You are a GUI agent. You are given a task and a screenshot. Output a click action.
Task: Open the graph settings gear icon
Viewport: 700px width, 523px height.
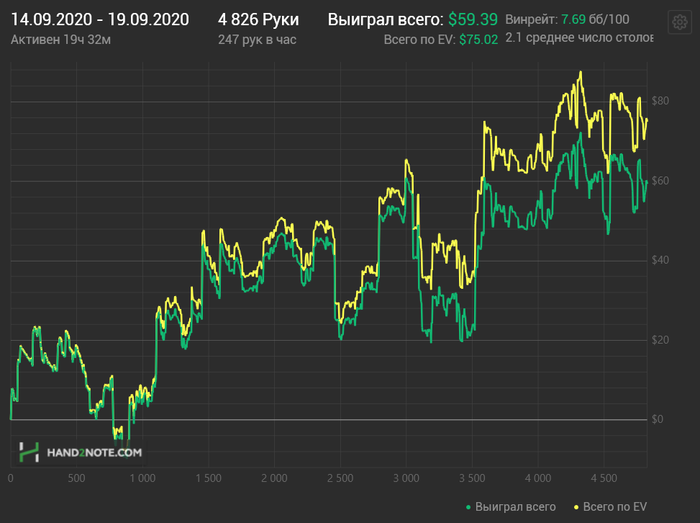click(x=679, y=22)
